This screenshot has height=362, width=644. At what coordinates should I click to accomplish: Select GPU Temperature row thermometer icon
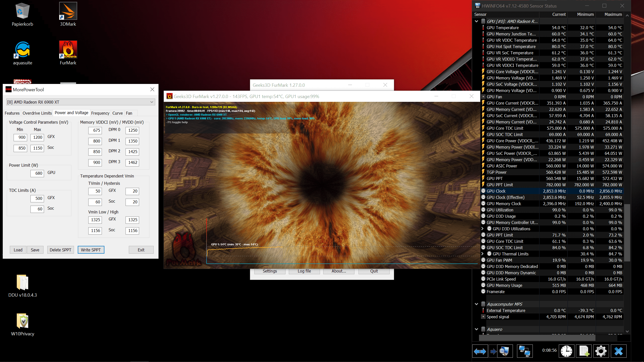click(483, 28)
